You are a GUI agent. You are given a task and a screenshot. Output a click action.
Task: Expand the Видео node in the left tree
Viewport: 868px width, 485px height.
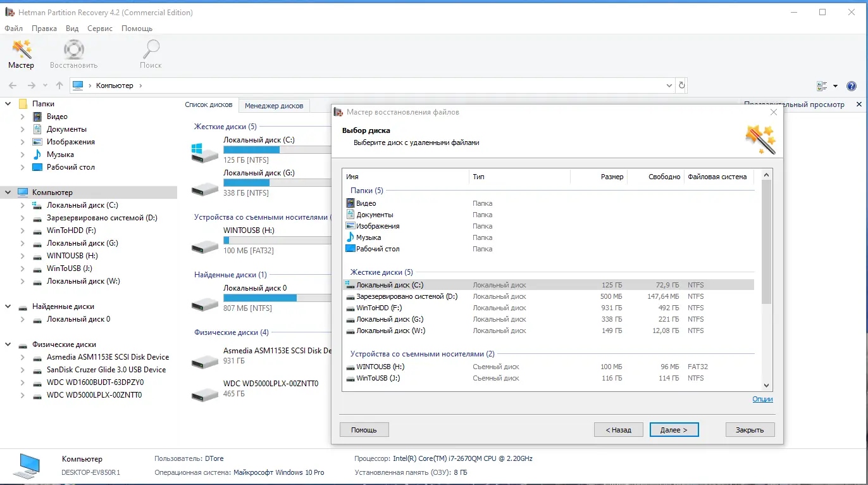[23, 117]
